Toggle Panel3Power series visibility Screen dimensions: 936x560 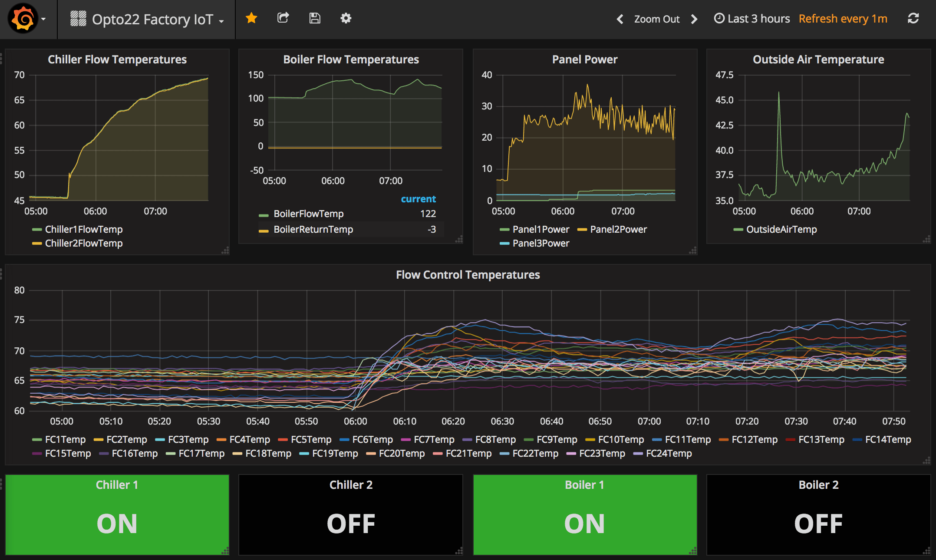[541, 243]
